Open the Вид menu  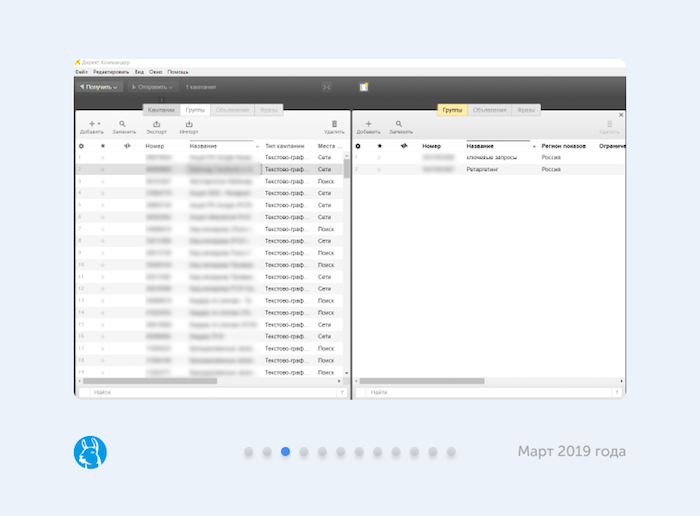pos(139,72)
